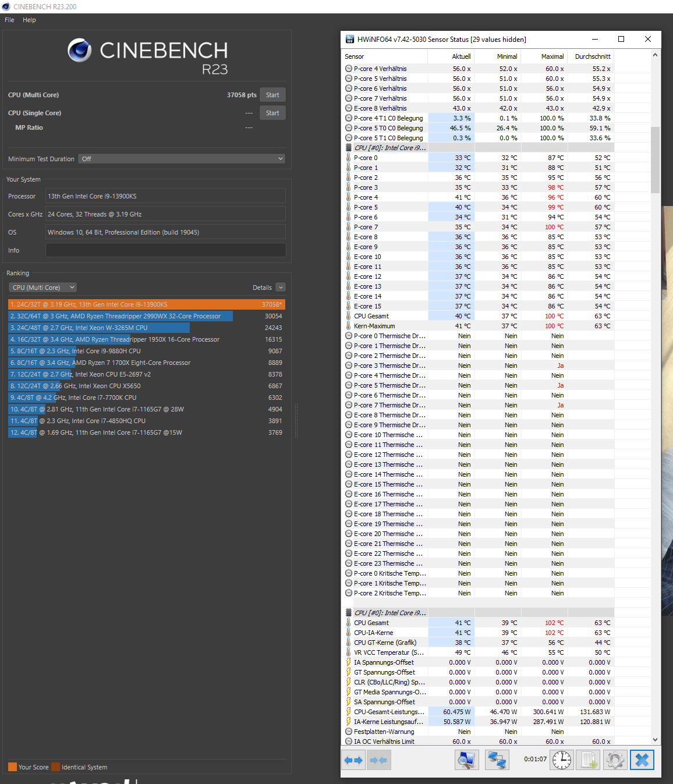This screenshot has width=673, height=784.
Task: Open HWiNFO sensor settings gear icon
Action: coord(615,760)
